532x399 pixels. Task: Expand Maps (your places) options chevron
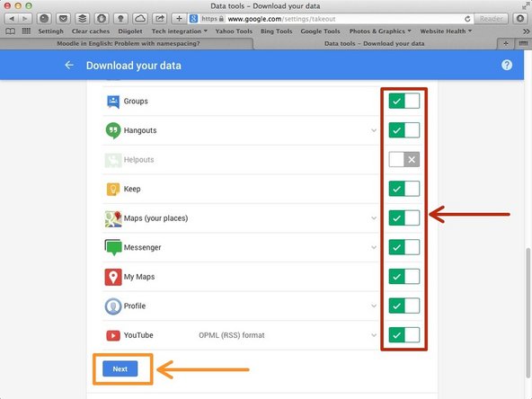(374, 218)
